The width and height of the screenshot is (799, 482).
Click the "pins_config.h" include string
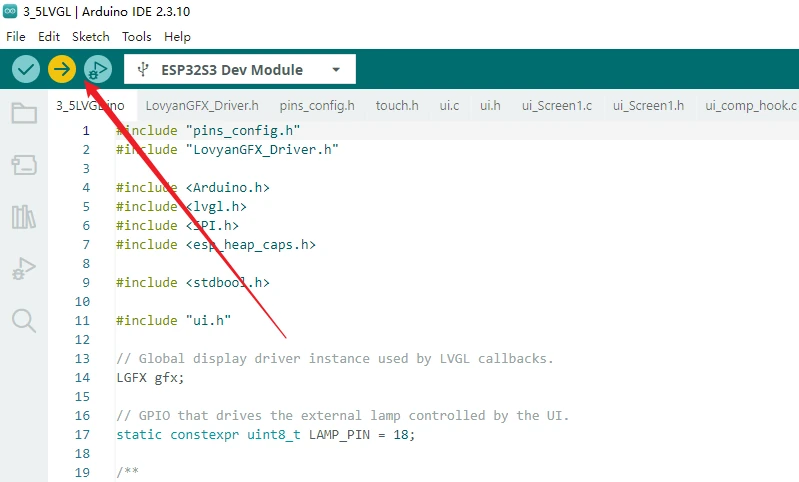(243, 131)
